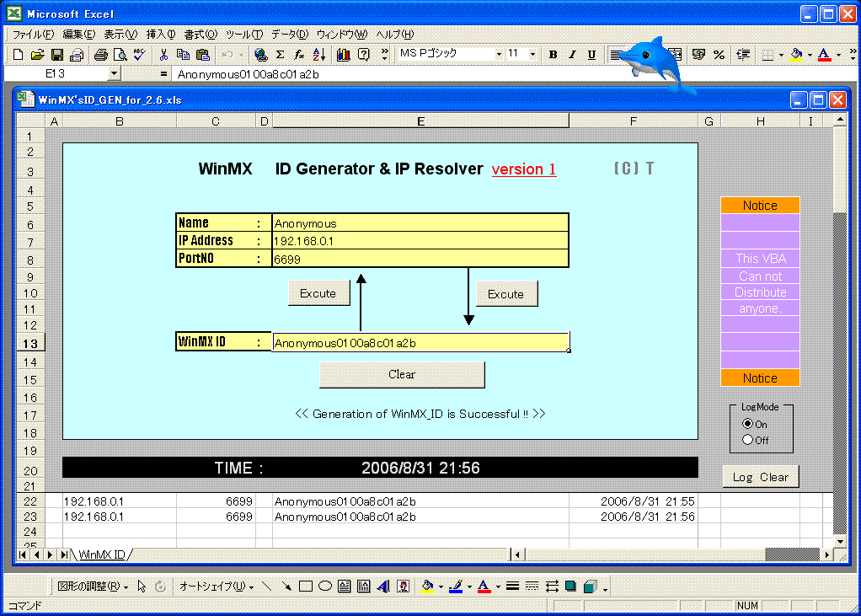Open Shadow settings icon
This screenshot has width=861, height=616.
coord(570,587)
